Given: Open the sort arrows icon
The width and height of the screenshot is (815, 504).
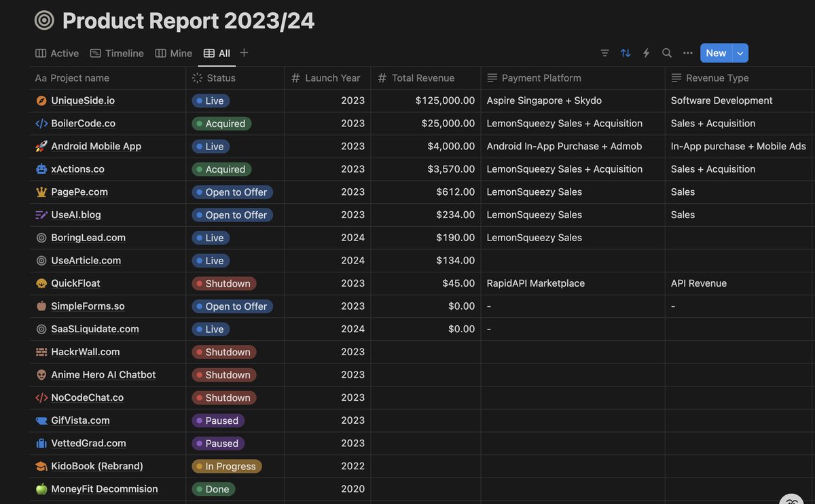Looking at the screenshot, I should tap(626, 53).
